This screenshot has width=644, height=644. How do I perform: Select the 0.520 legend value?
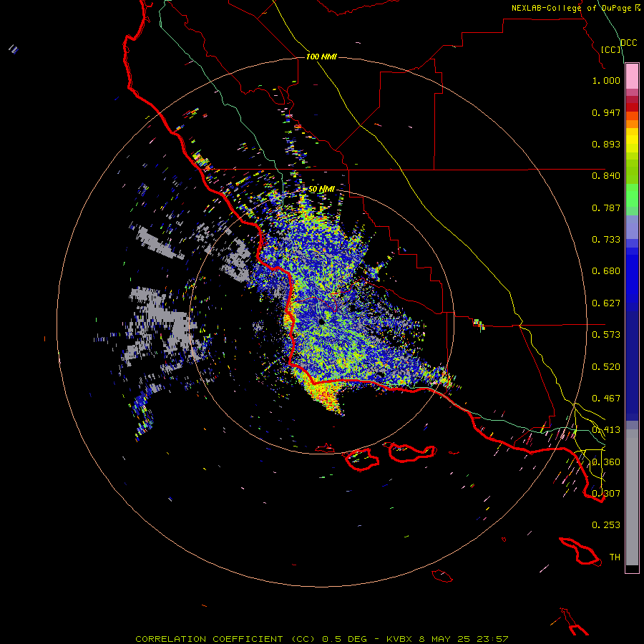[606, 367]
